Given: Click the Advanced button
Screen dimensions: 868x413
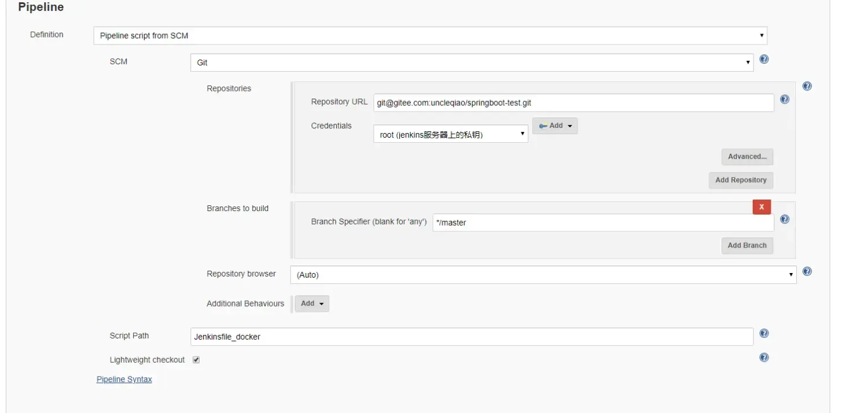Looking at the screenshot, I should pos(747,156).
